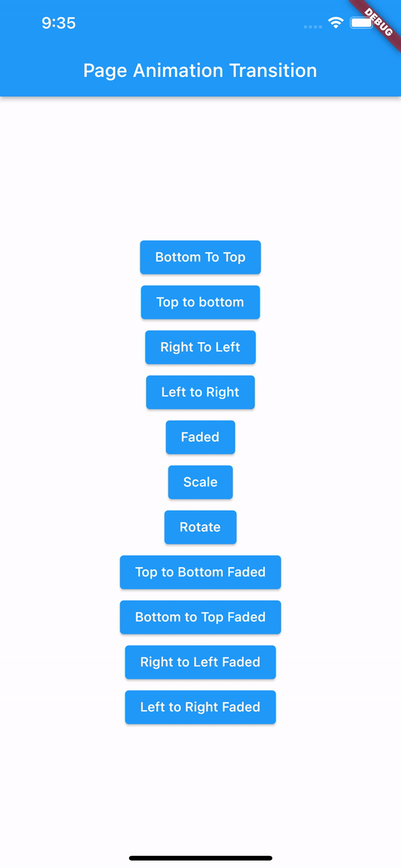
Task: Tap the Page Animation Transition title
Action: click(200, 71)
